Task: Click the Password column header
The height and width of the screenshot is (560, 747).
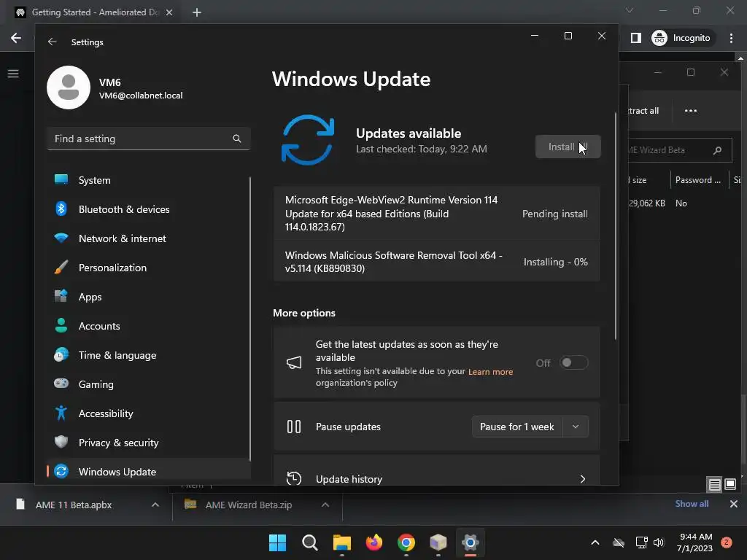Action: click(x=698, y=180)
